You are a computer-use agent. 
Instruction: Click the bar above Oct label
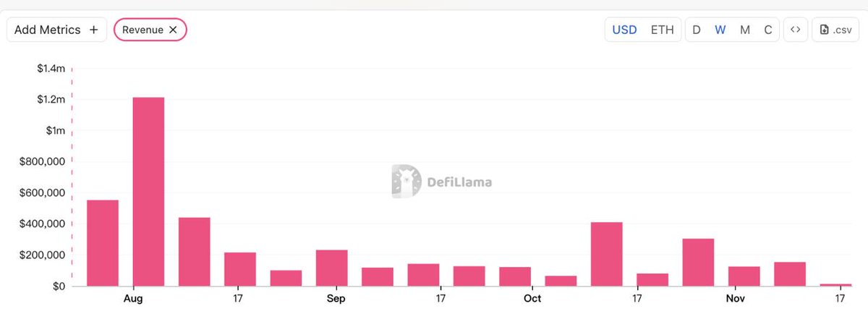(x=515, y=276)
